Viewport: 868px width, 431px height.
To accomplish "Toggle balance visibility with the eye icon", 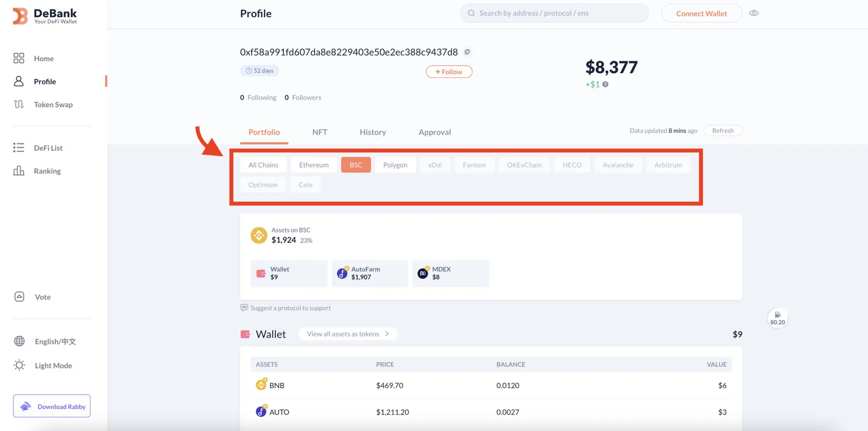I will pos(754,13).
